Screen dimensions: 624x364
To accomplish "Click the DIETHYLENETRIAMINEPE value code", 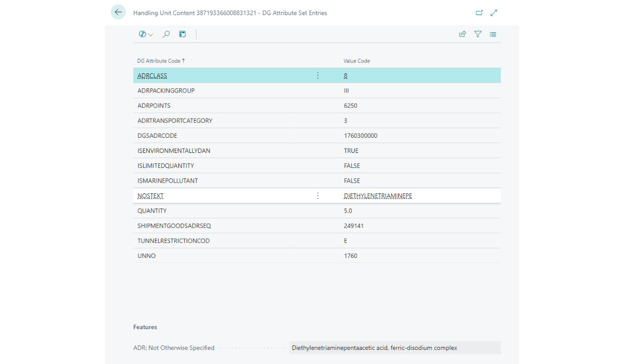I will coord(378,196).
